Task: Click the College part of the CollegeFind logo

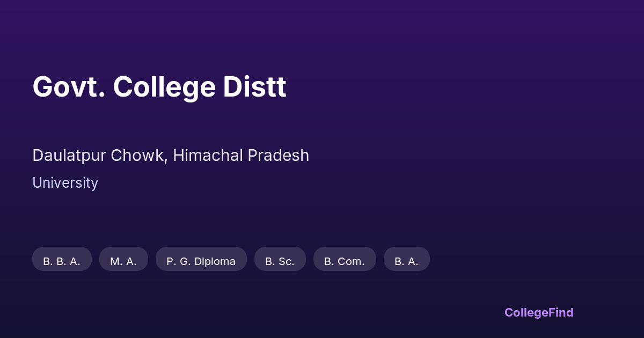Action: click(526, 313)
